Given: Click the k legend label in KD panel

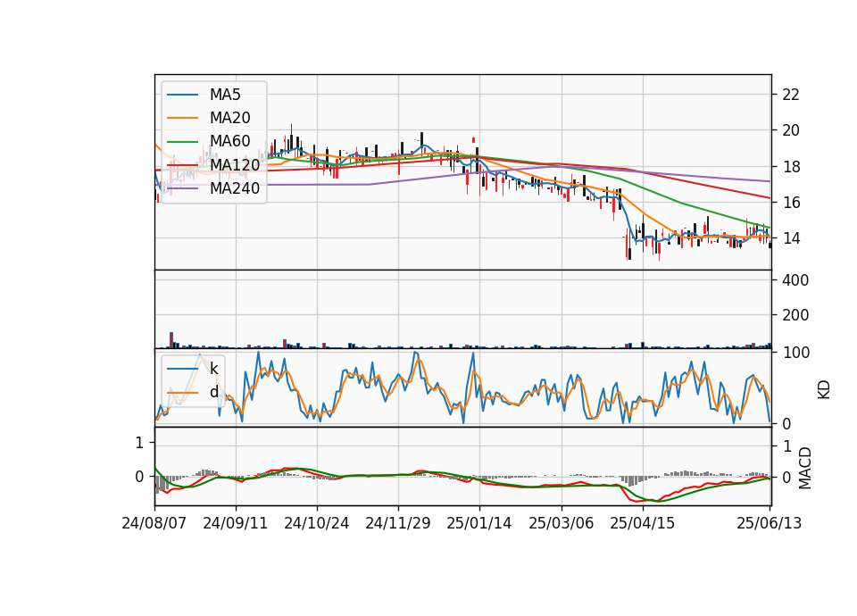Looking at the screenshot, I should pos(214,369).
